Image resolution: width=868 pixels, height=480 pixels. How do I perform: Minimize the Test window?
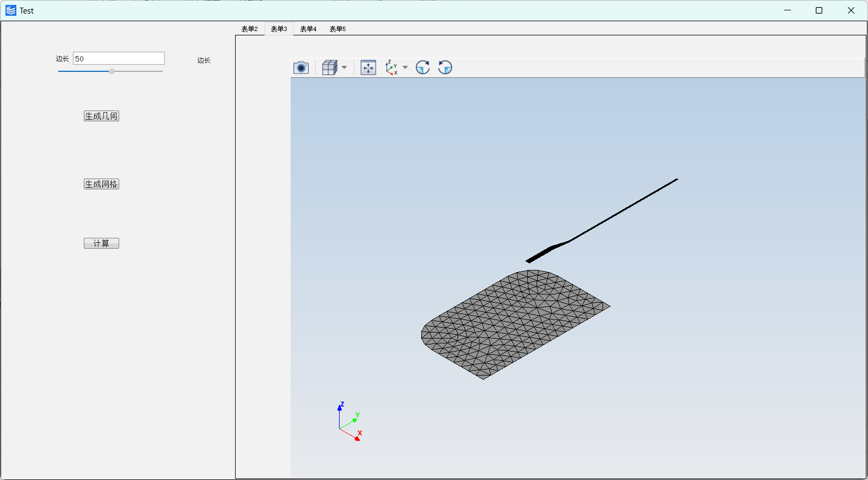click(787, 10)
